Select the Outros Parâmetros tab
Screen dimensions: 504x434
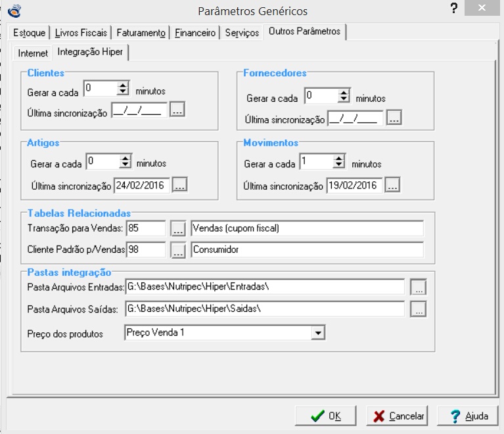(304, 32)
